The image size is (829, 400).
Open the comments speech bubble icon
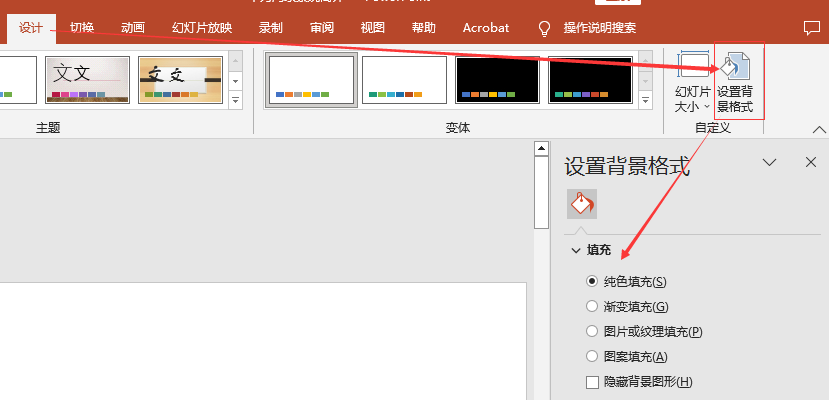tap(811, 28)
